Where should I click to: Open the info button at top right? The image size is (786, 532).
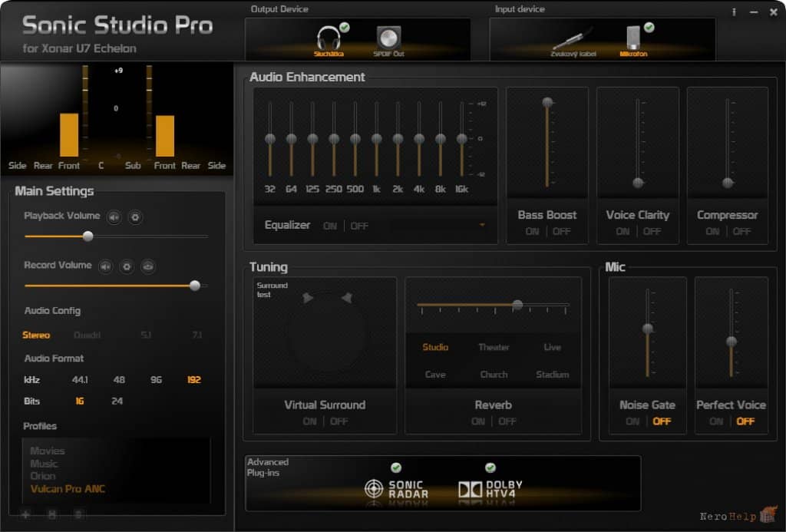pos(734,12)
